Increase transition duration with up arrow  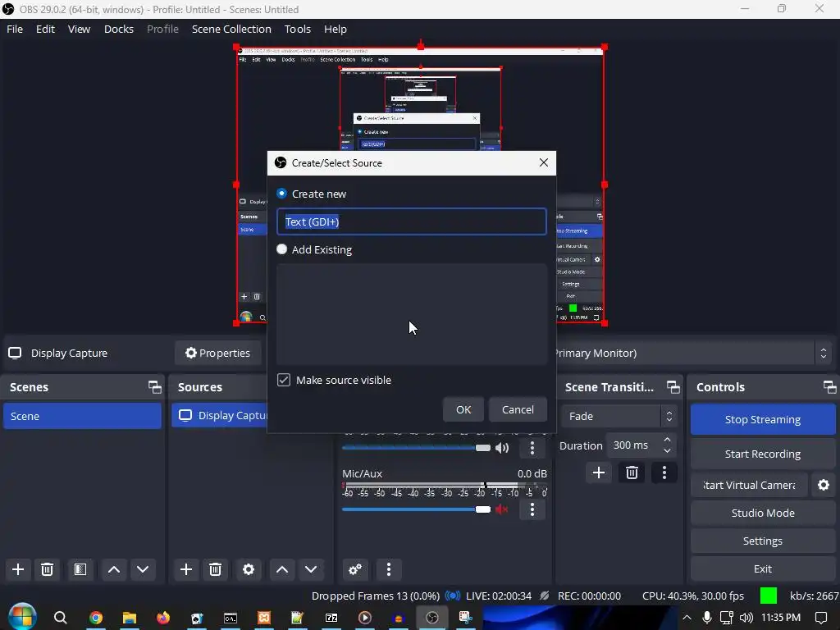coord(667,440)
